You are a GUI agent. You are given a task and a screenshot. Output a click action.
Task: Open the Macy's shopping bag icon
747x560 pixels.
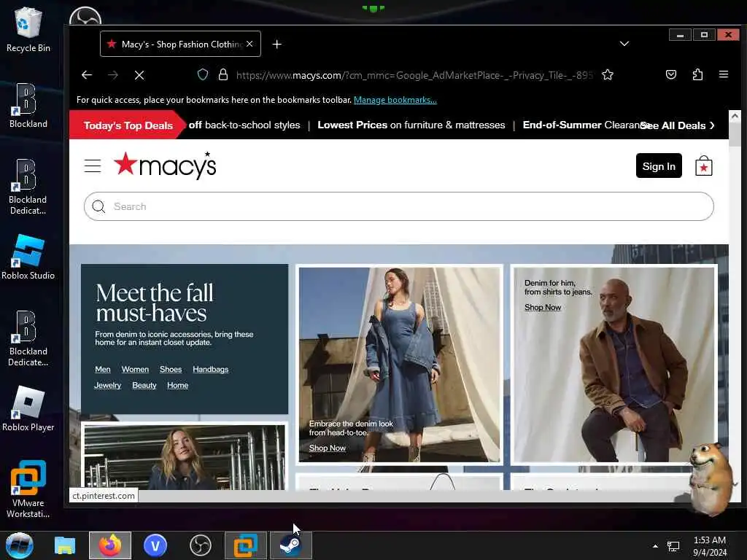pos(704,166)
